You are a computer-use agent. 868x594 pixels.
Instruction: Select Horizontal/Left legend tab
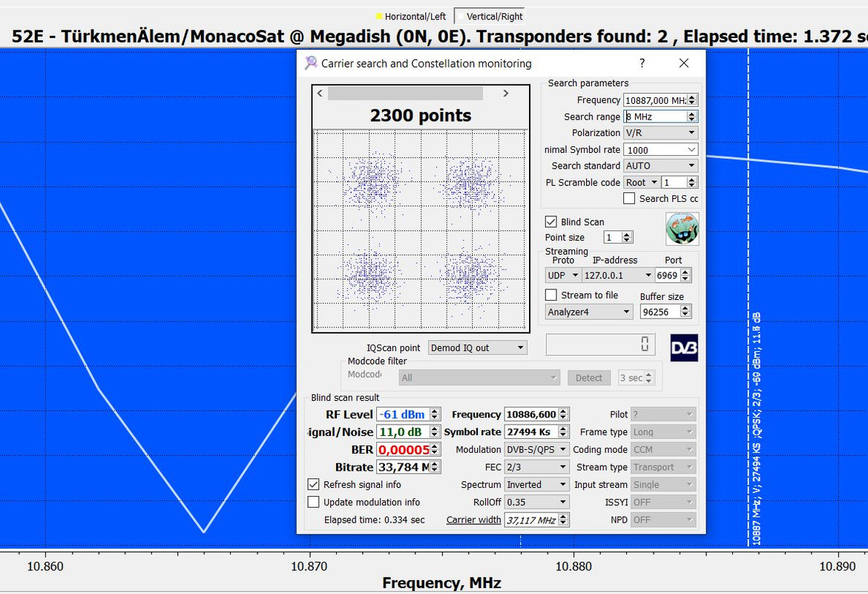pos(411,16)
